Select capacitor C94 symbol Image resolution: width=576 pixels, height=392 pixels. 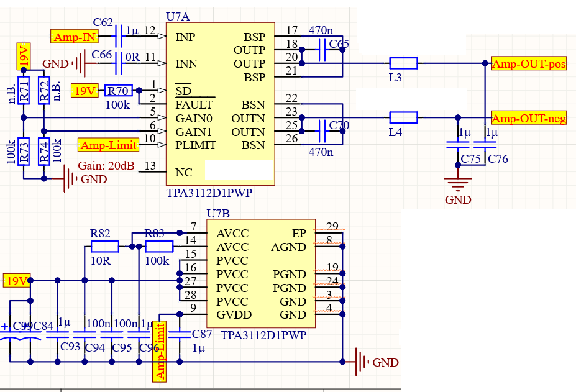pos(85,335)
